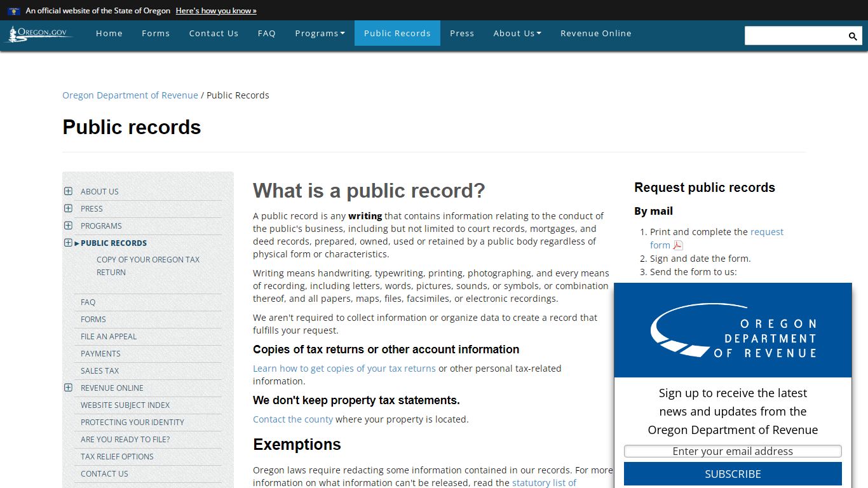Open FAQ in the sidebar
Image resolution: width=868 pixels, height=488 pixels.
coord(88,302)
